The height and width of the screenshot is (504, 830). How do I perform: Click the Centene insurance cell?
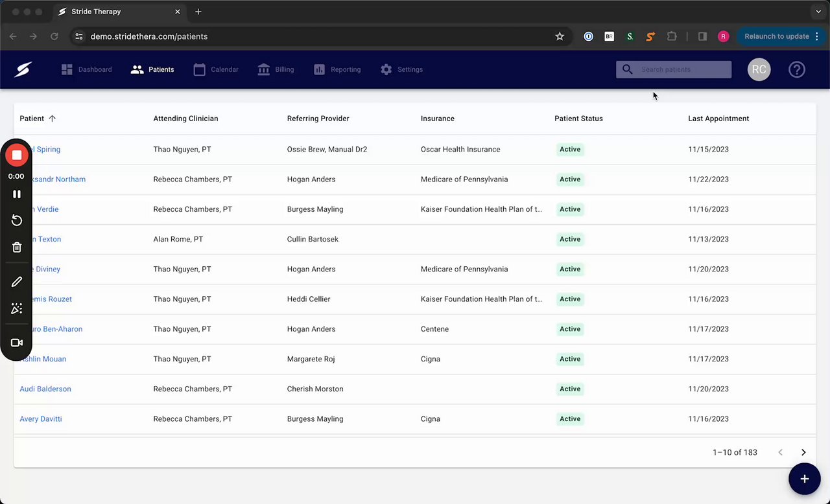click(x=434, y=329)
